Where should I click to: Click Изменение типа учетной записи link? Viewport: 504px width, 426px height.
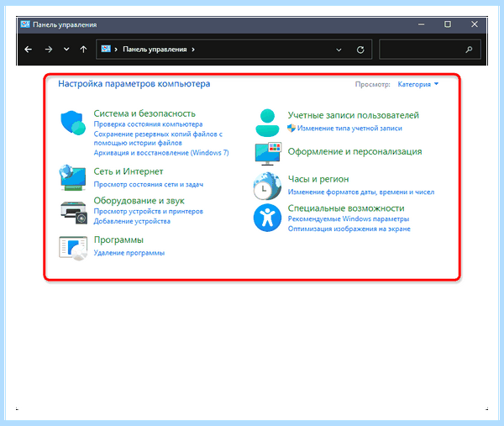349,129
